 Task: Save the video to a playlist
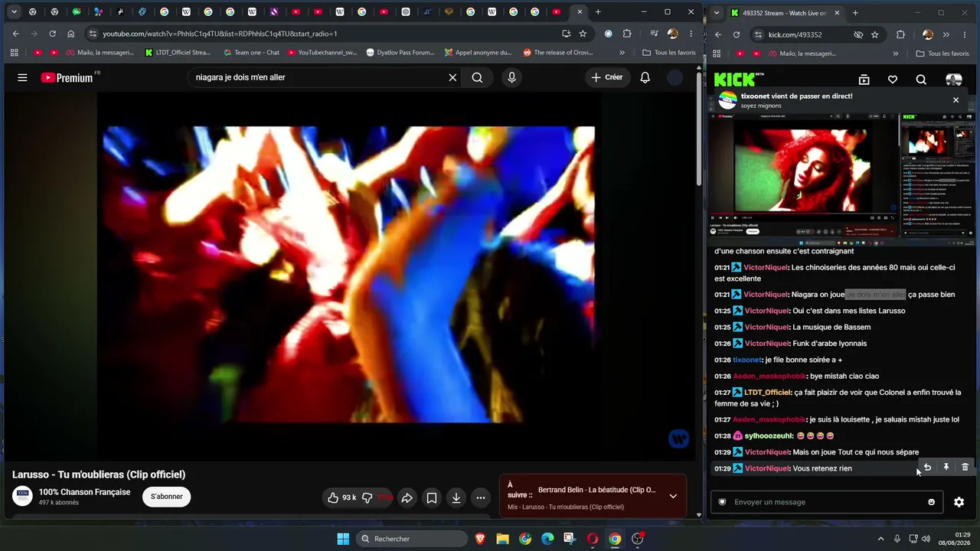[x=432, y=497]
